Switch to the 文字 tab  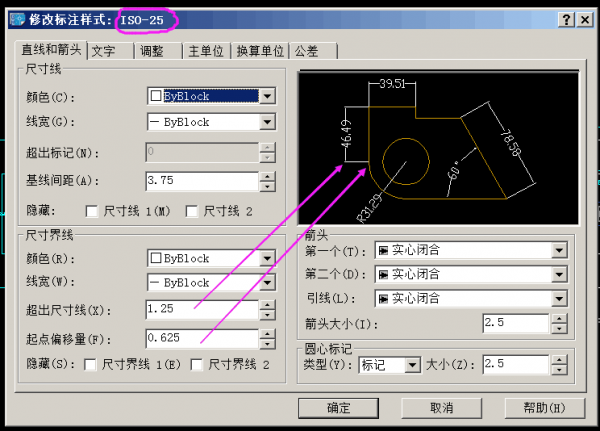(x=103, y=50)
